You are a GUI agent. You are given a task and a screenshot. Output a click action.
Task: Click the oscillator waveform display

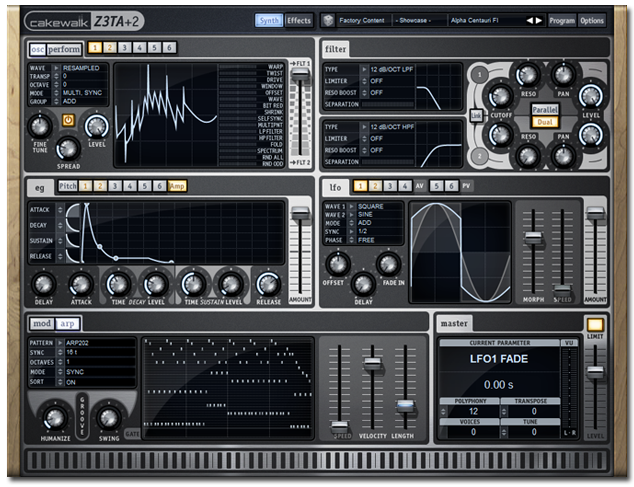166,115
